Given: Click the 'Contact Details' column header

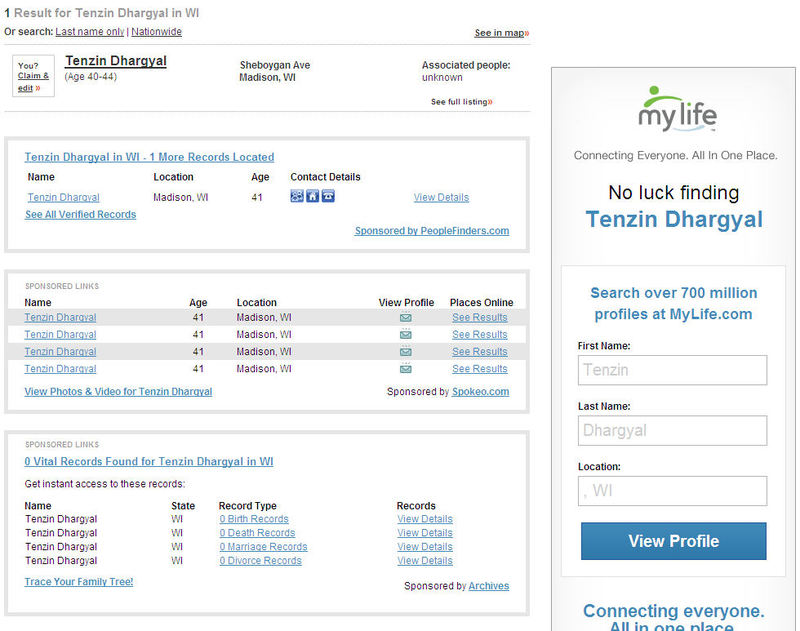Looking at the screenshot, I should click(x=325, y=177).
